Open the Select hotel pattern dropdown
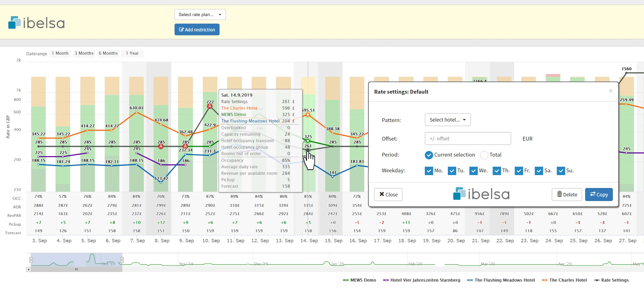The width and height of the screenshot is (644, 294). click(x=447, y=120)
